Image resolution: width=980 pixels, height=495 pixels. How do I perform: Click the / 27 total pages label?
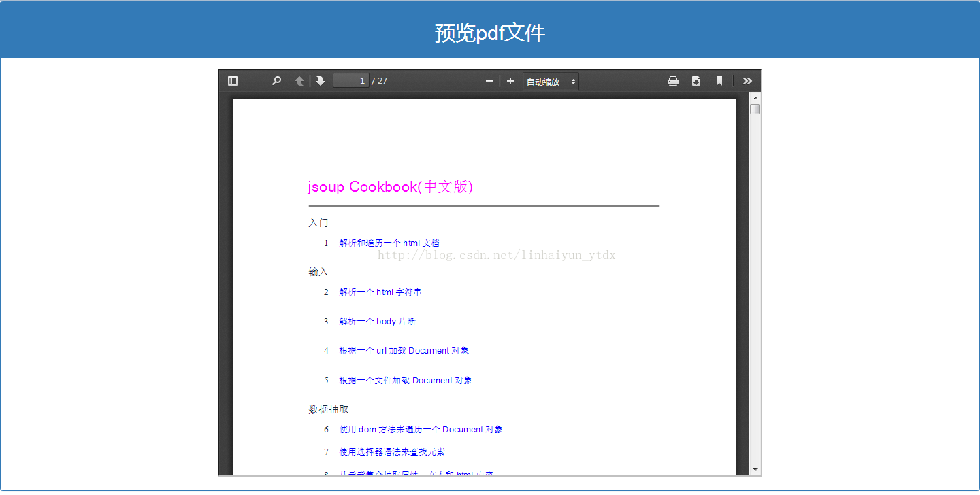[x=380, y=81]
